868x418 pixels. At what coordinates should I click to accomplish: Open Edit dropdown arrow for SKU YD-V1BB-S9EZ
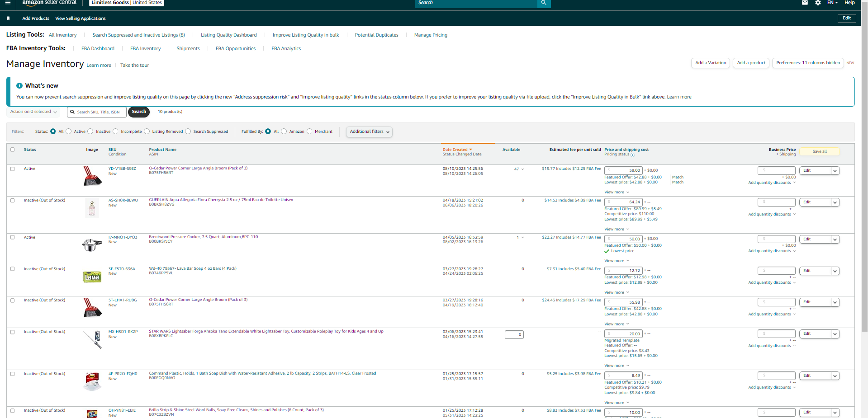[x=835, y=171]
